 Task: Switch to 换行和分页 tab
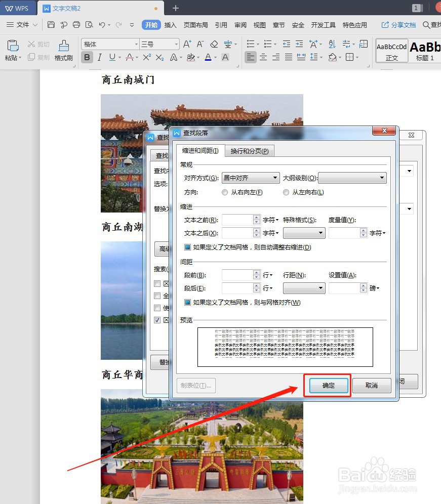(x=250, y=151)
